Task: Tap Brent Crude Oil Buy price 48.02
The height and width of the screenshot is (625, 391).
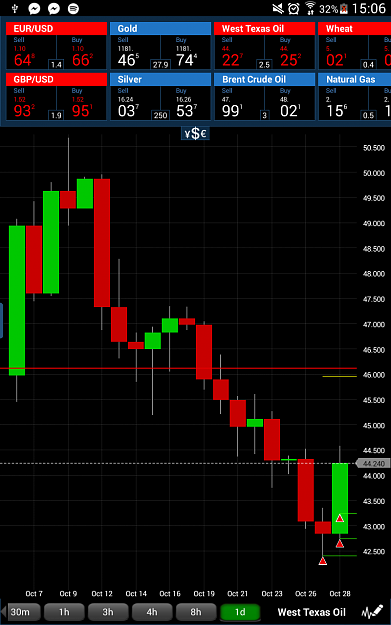Action: coord(291,106)
